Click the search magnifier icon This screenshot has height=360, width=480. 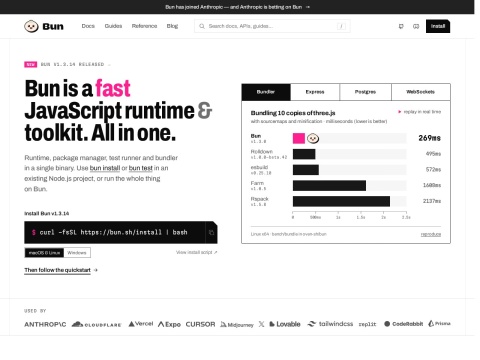202,26
